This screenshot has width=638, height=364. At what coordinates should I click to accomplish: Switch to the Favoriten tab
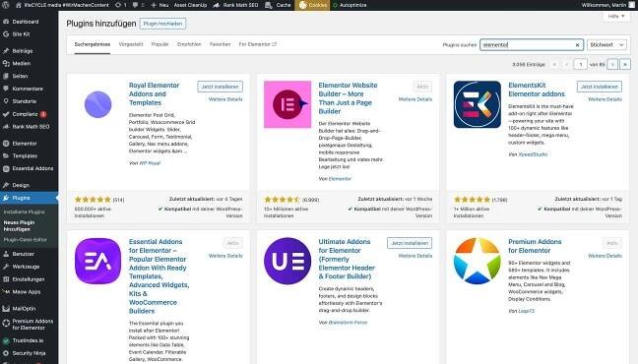point(221,44)
